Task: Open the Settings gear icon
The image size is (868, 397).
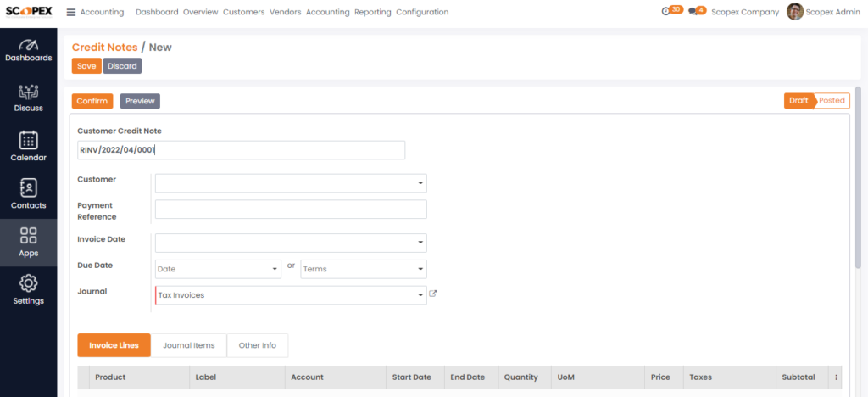Action: tap(28, 283)
